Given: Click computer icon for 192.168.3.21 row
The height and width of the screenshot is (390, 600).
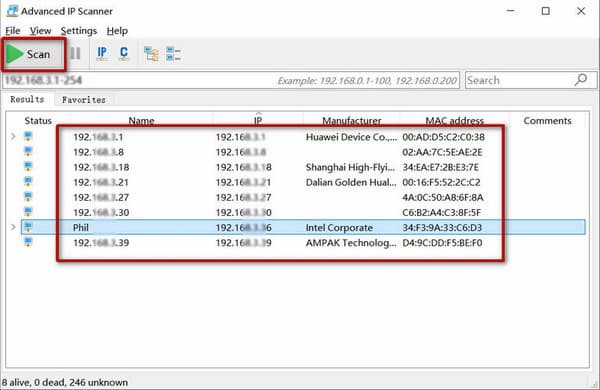Looking at the screenshot, I should pos(28,181).
